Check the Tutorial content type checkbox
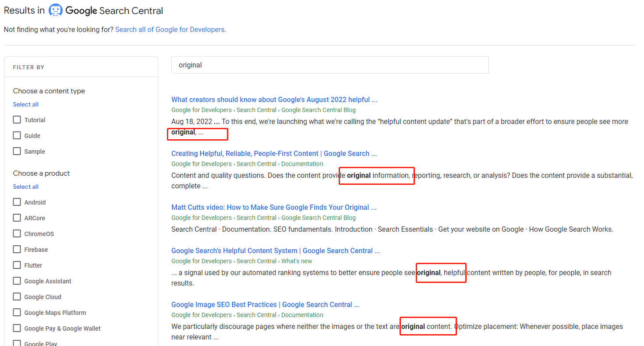The image size is (644, 346). tap(17, 120)
